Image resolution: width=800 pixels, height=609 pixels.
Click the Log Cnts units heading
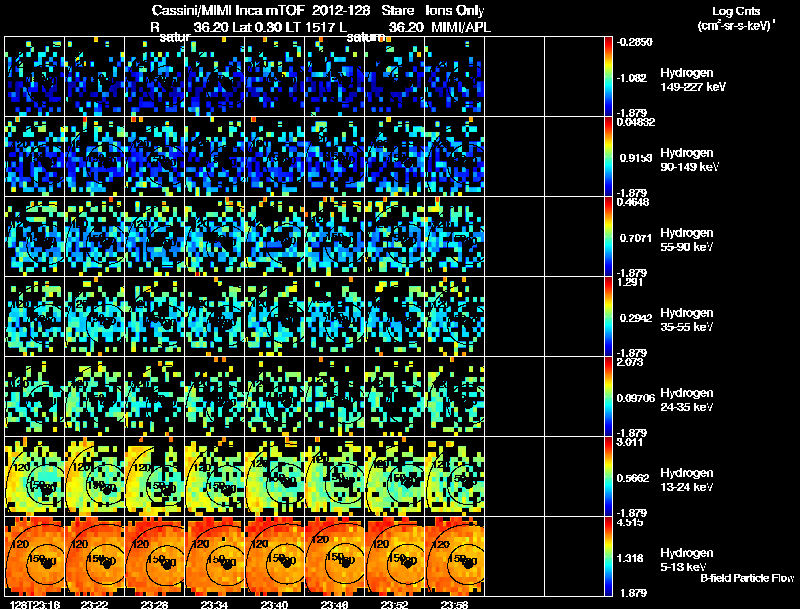pyautogui.click(x=736, y=18)
